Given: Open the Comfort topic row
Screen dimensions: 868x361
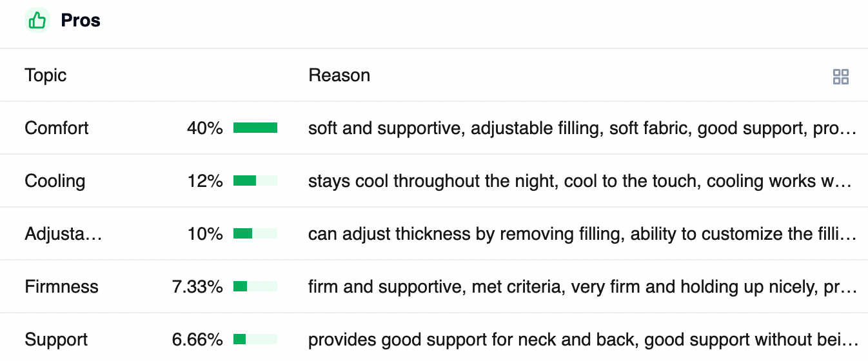Looking at the screenshot, I should pyautogui.click(x=434, y=128).
